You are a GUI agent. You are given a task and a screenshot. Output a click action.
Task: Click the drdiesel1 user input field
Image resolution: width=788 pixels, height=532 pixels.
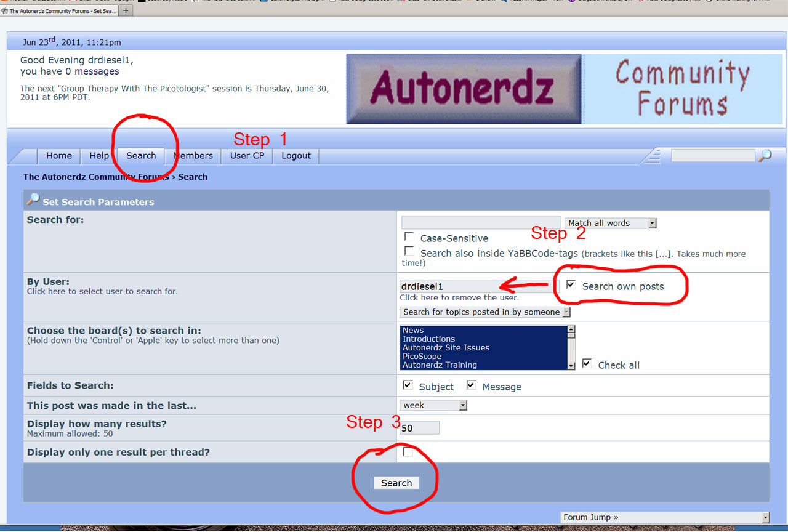pos(480,286)
